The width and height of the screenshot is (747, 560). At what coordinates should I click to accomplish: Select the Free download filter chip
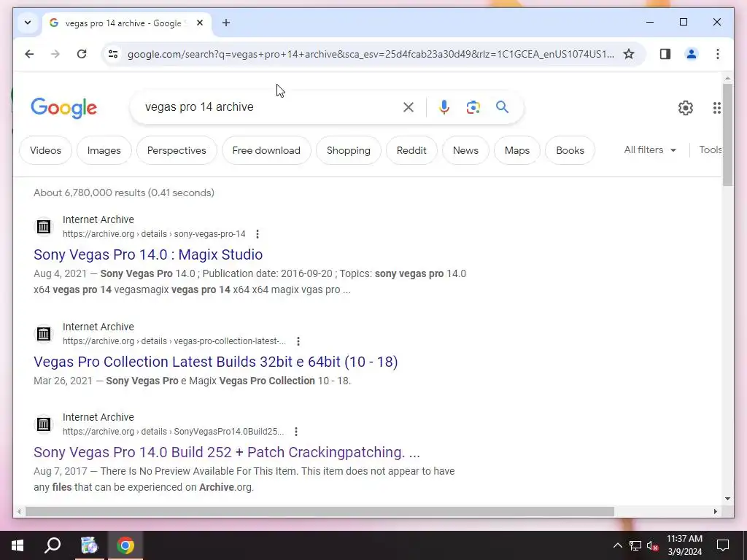[266, 150]
